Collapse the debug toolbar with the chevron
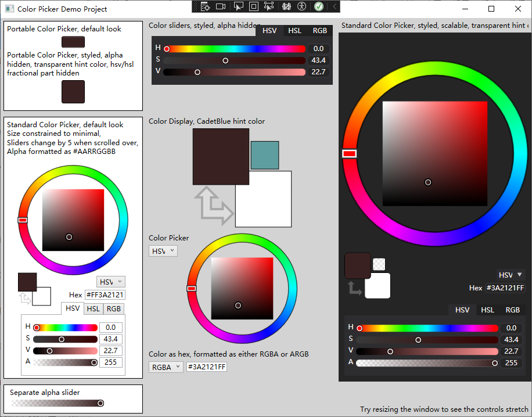532x417 pixels. pos(335,6)
